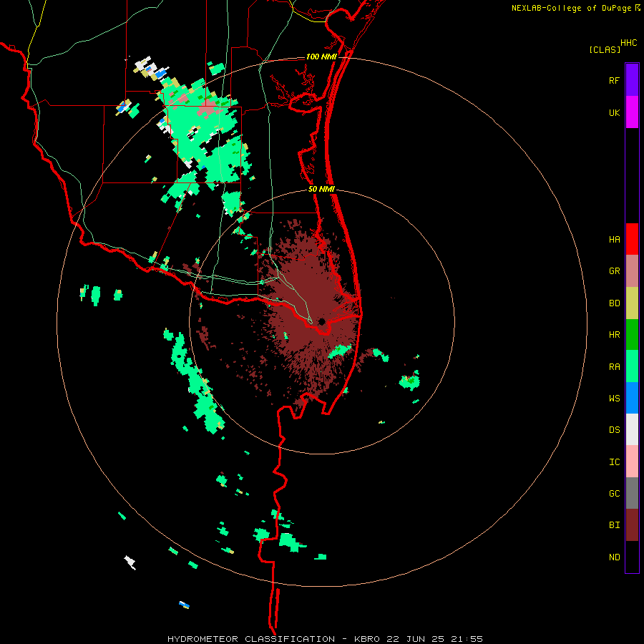Click the 100 NMI range ring label
This screenshot has width=644, height=644.
point(321,57)
